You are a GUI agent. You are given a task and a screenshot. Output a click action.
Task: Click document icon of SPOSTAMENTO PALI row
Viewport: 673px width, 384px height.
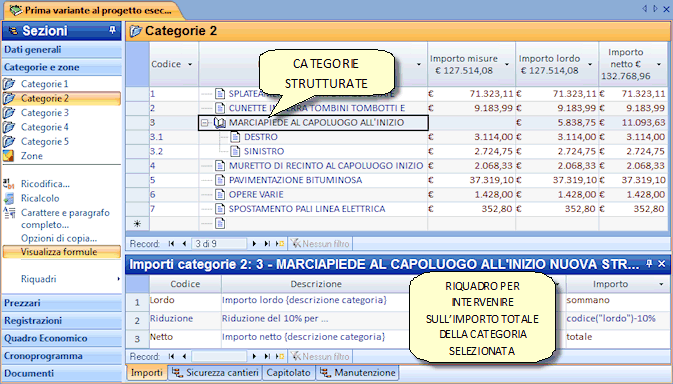220,209
